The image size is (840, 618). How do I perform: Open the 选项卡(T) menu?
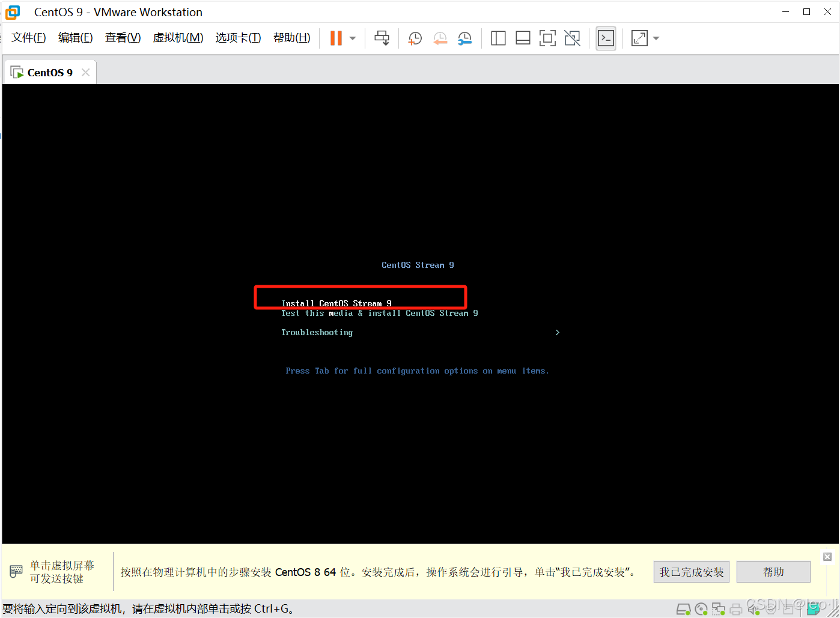click(238, 38)
